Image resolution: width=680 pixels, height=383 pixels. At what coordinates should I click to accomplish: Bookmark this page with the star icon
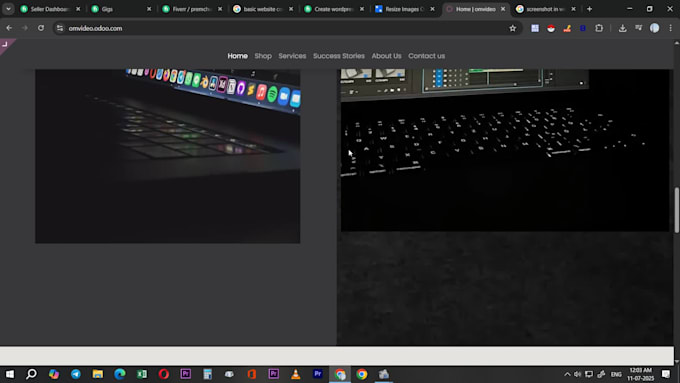[x=513, y=28]
